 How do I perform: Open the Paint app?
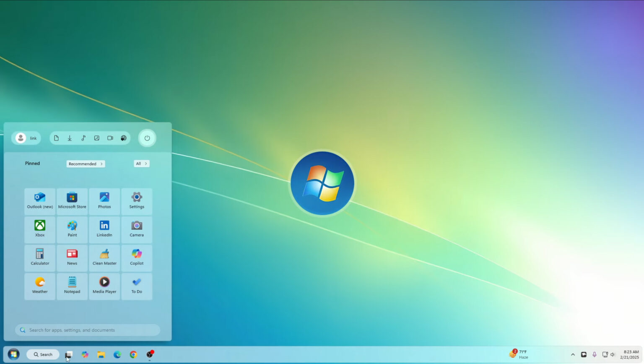click(x=72, y=229)
